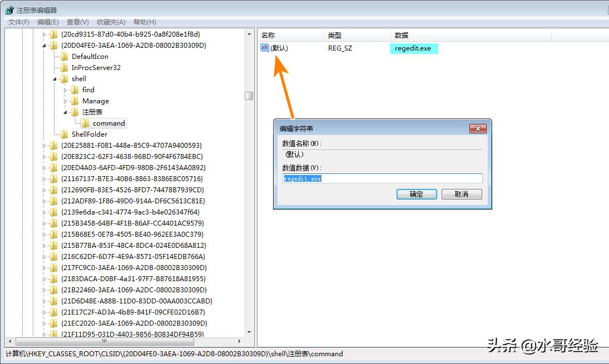The height and width of the screenshot is (364, 609).
Task: Click the 名称 column header
Action: point(290,36)
